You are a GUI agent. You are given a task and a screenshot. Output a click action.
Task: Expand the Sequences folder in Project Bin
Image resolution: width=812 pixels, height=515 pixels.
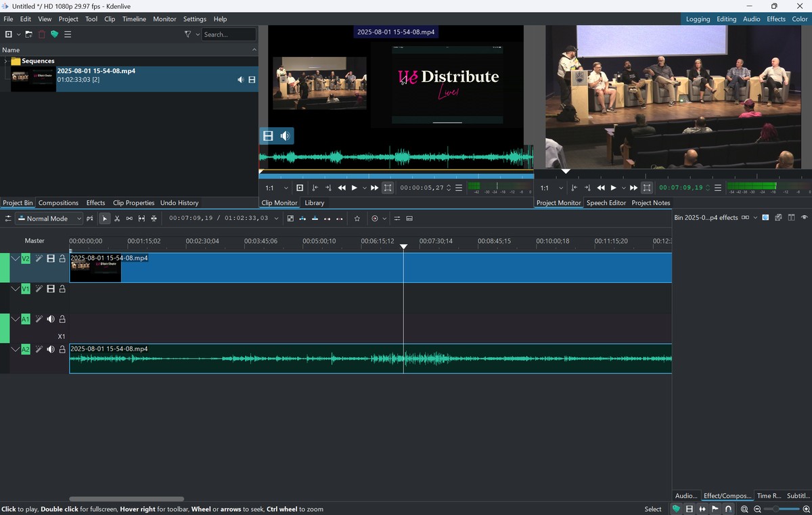(x=5, y=61)
